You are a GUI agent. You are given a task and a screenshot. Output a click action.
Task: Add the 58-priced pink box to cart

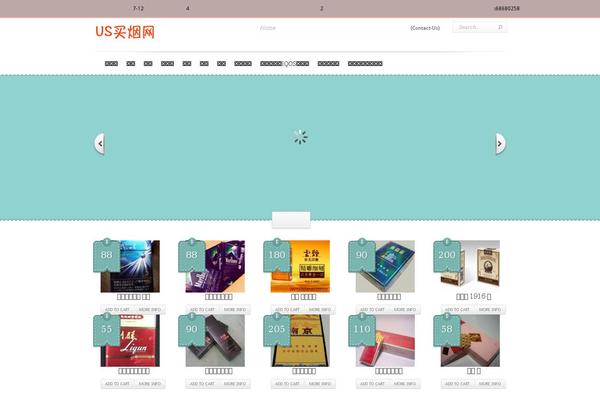click(457, 384)
